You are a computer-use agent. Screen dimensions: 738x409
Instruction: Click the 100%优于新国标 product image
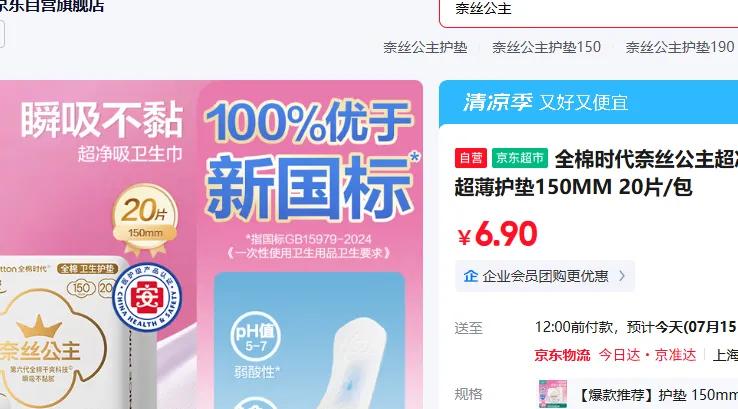pyautogui.click(x=211, y=244)
